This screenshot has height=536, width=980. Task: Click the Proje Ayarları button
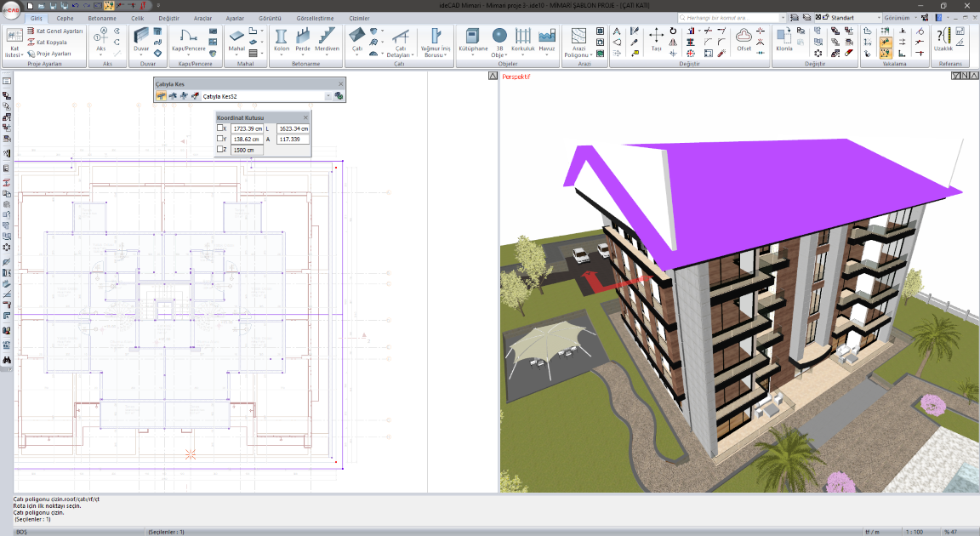[49, 53]
